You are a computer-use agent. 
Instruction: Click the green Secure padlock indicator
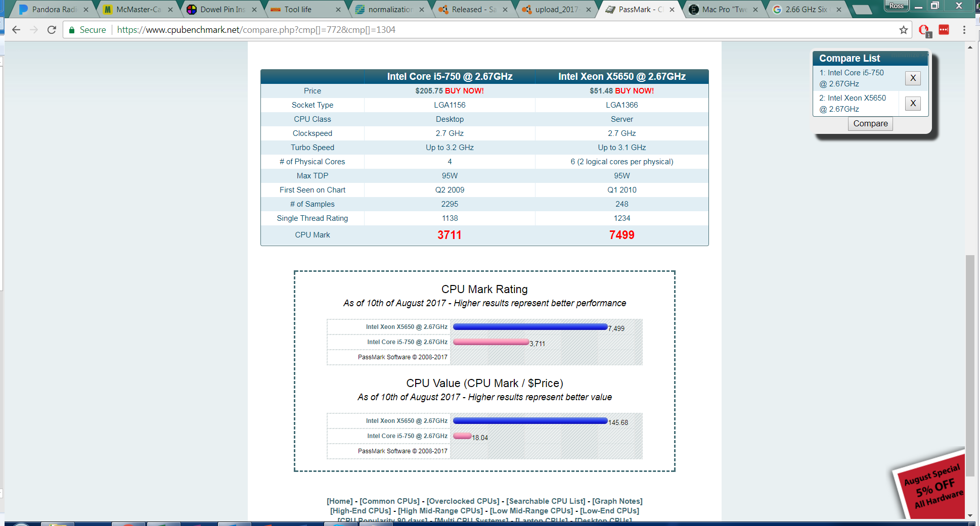click(87, 30)
